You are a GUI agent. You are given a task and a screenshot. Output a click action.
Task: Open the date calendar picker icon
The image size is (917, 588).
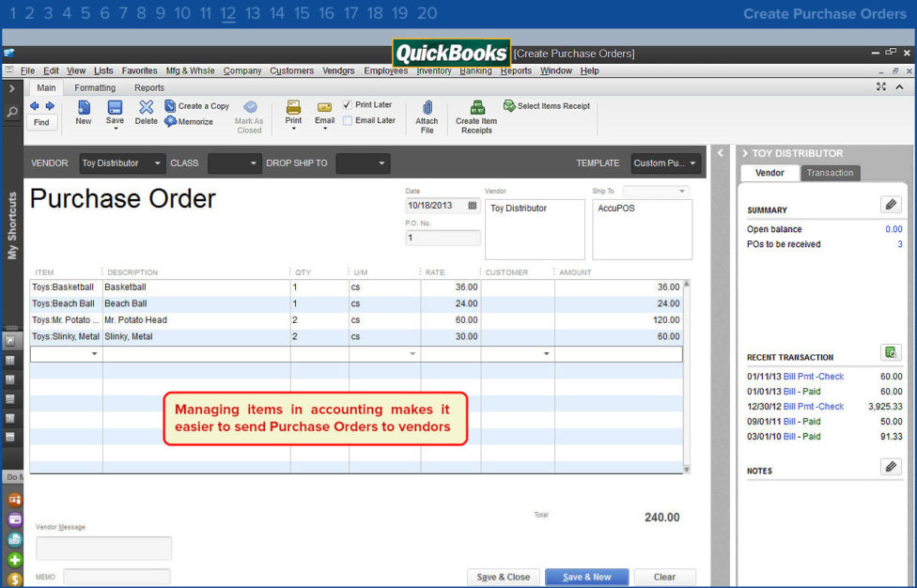tap(473, 206)
